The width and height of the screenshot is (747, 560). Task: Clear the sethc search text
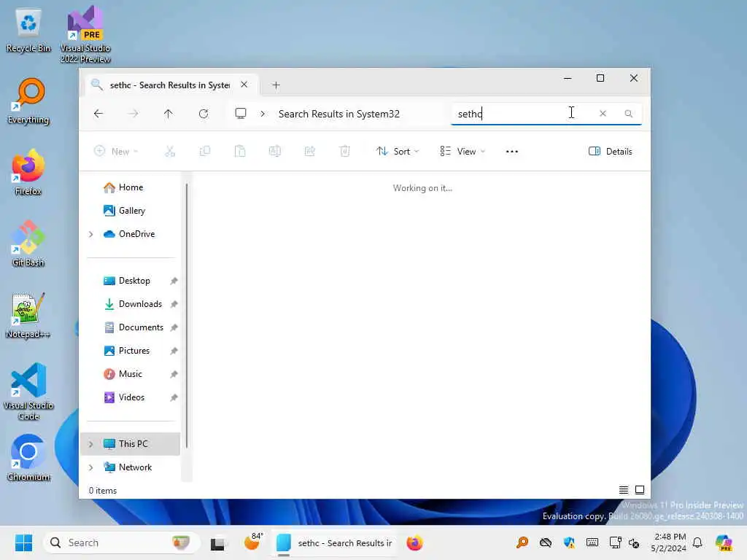pos(603,113)
